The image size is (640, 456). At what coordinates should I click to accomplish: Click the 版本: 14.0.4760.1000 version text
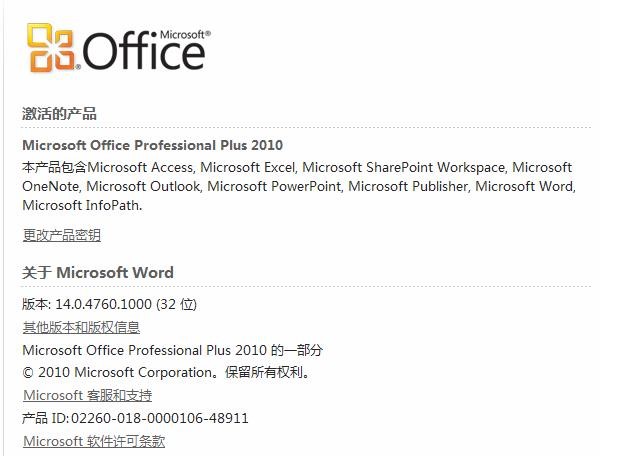point(87,304)
